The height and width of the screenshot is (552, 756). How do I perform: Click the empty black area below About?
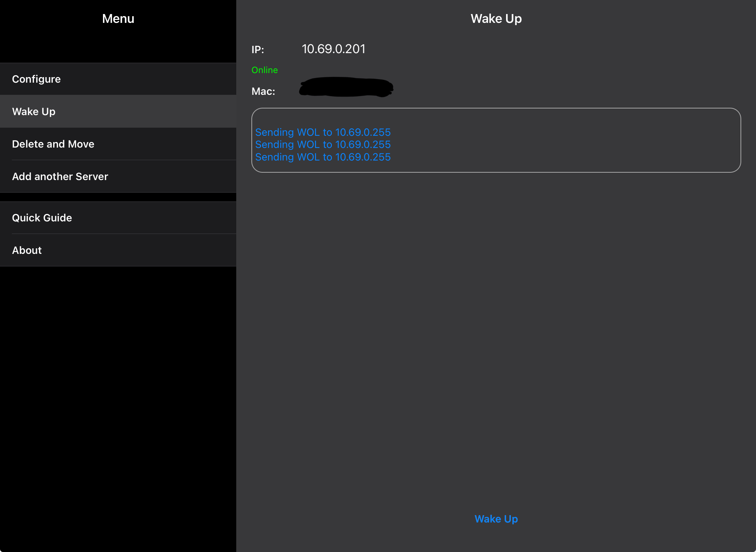click(x=118, y=406)
